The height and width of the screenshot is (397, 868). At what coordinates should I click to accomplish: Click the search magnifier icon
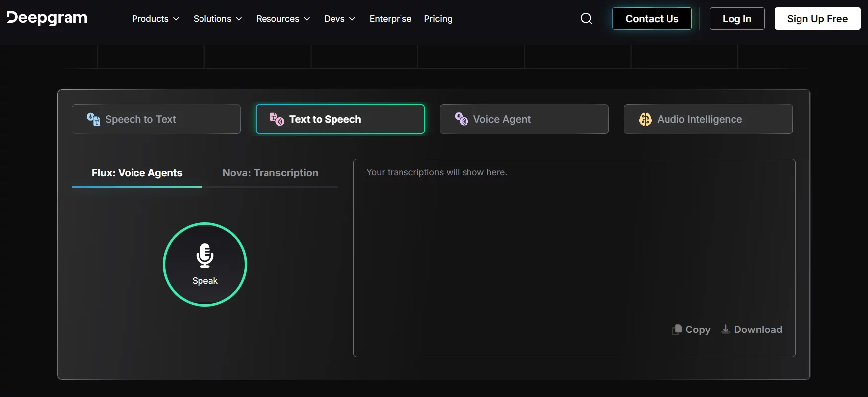tap(586, 19)
